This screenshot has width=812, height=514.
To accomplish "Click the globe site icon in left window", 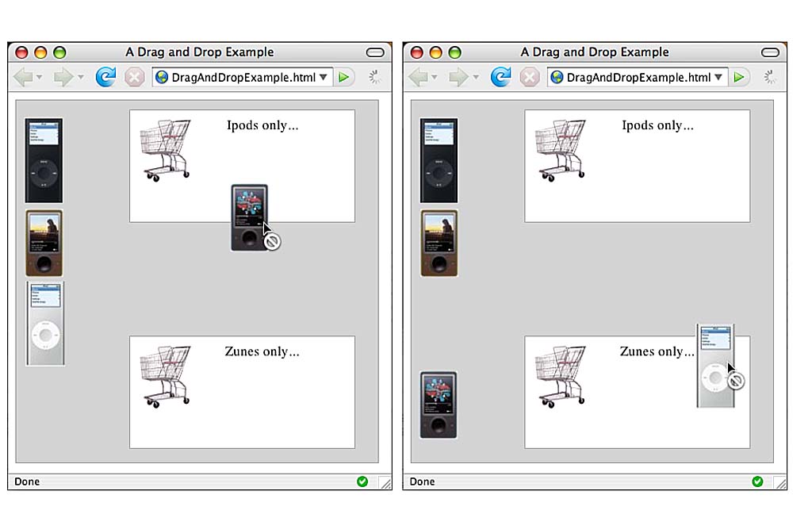I will click(x=162, y=77).
